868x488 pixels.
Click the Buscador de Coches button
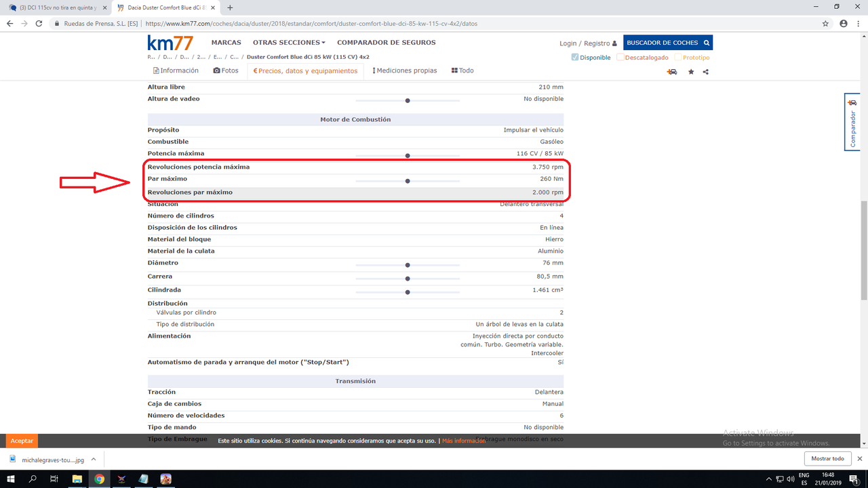pos(668,43)
